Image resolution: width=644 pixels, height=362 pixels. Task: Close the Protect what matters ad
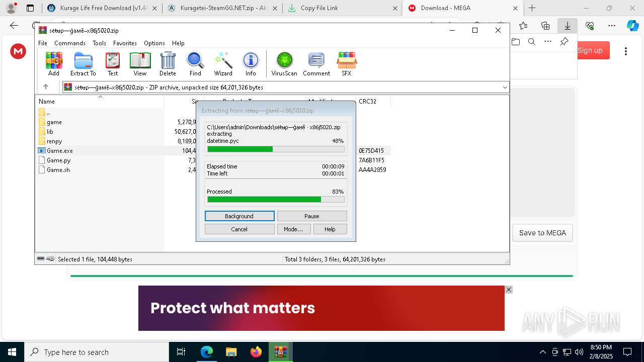(x=509, y=290)
